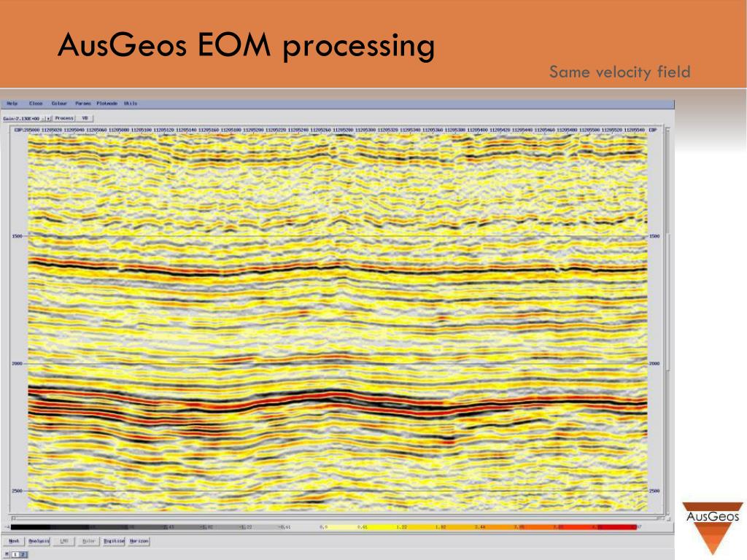Image resolution: width=747 pixels, height=560 pixels.
Task: Click the Next button
Action: [14, 541]
